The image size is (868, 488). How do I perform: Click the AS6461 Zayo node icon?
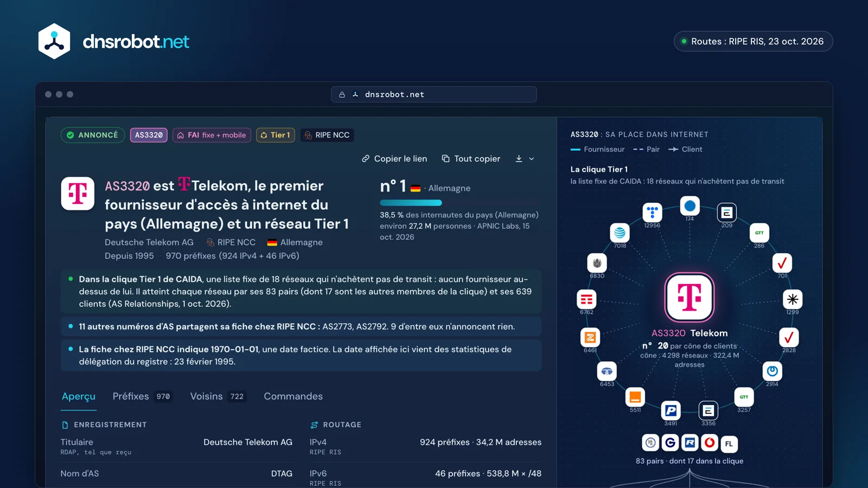pos(590,337)
